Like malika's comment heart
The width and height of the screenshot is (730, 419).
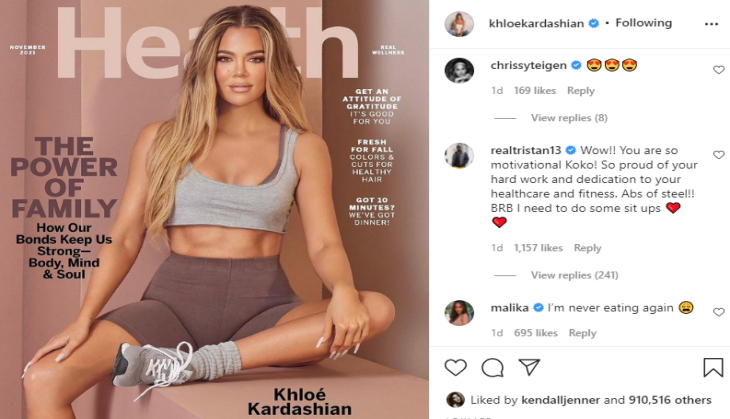(x=719, y=312)
